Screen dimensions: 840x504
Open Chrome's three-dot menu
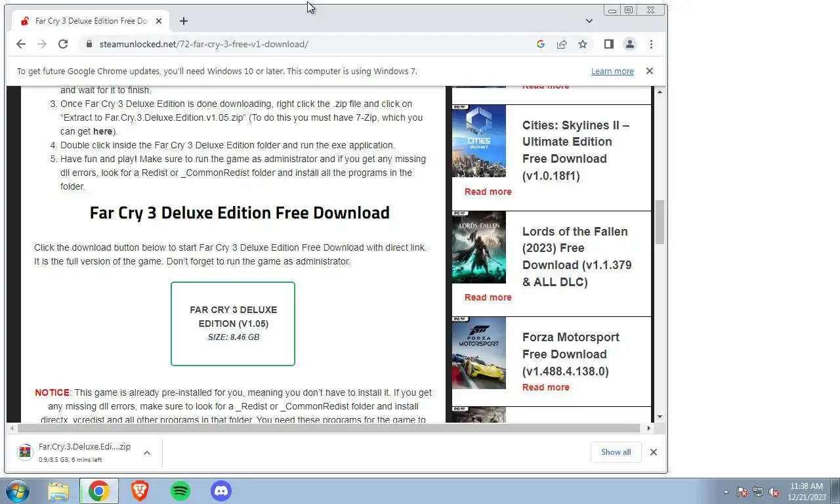click(651, 44)
